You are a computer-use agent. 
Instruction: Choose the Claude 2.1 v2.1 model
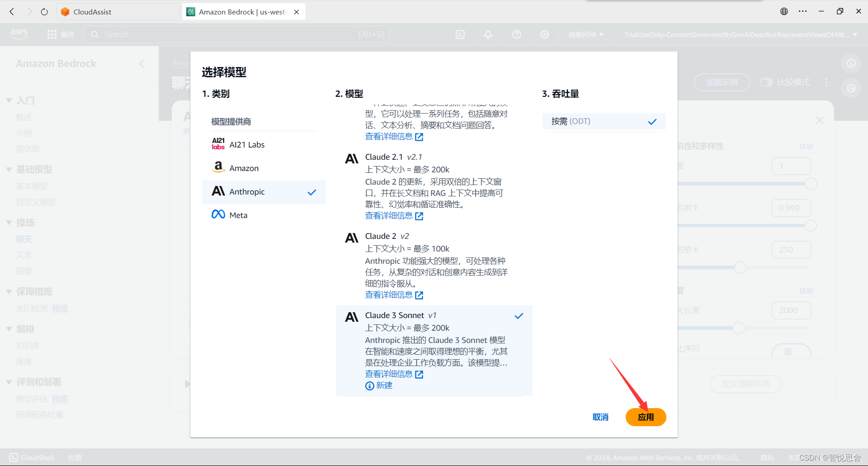point(434,186)
